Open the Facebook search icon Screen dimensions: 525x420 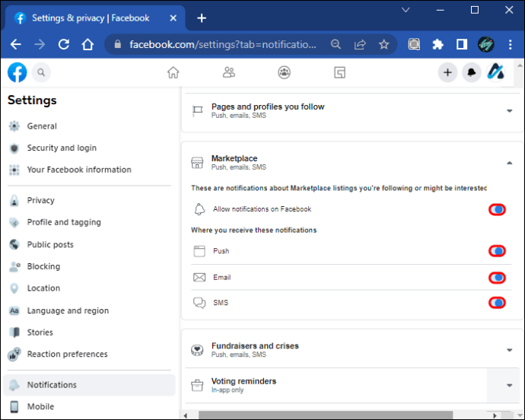click(41, 72)
